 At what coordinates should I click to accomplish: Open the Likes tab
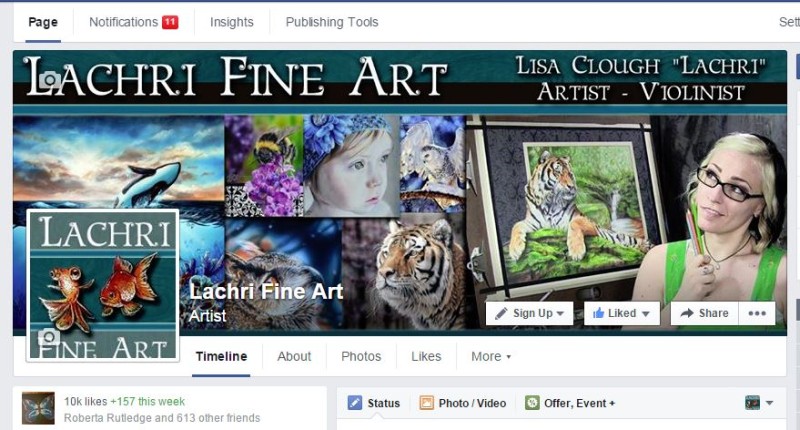426,356
